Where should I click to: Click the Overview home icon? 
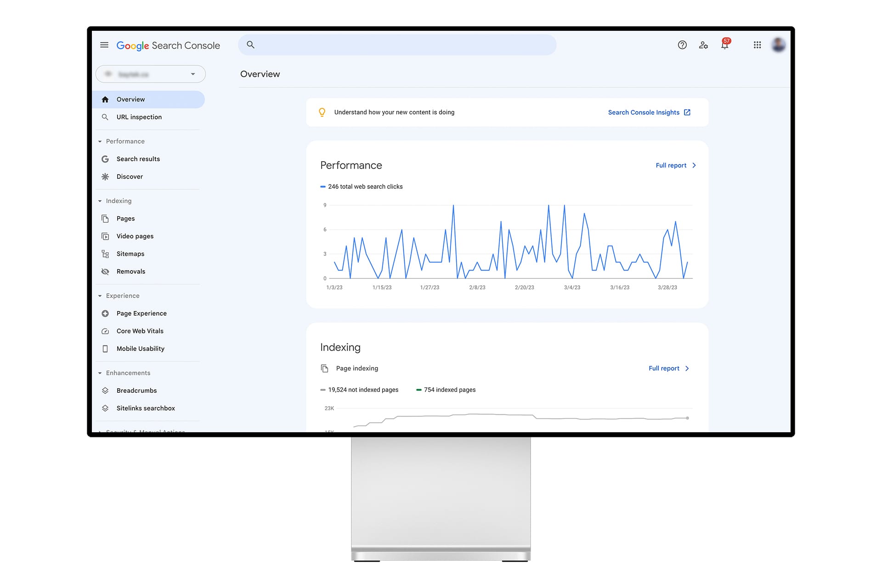tap(105, 100)
